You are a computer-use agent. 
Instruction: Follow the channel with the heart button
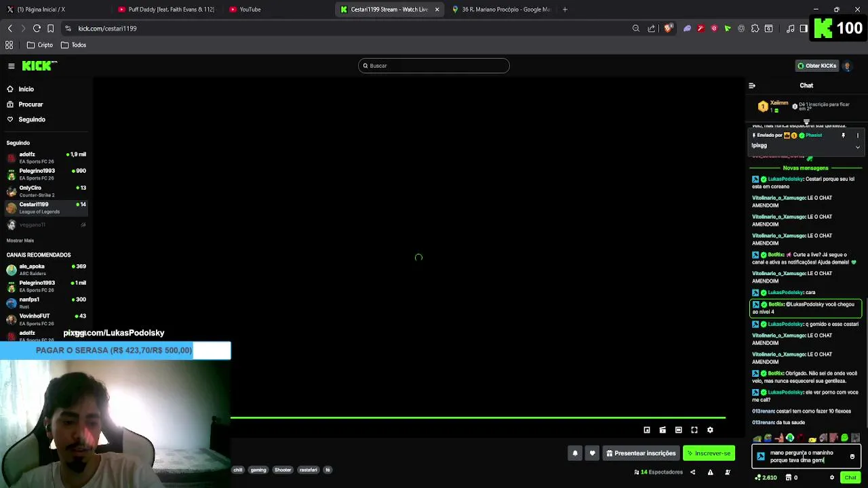click(x=592, y=453)
